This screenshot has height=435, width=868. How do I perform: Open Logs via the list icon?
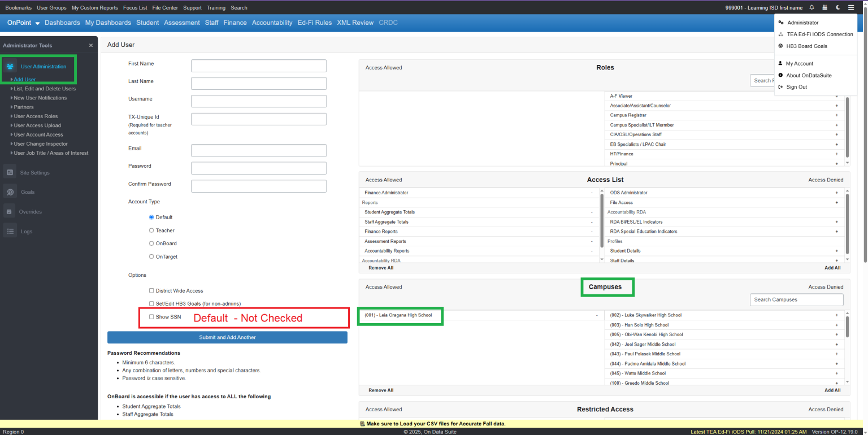[x=9, y=231]
